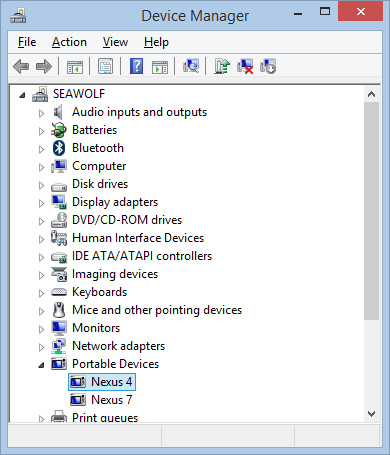Click Disable device down-arrow icon

coord(268,66)
